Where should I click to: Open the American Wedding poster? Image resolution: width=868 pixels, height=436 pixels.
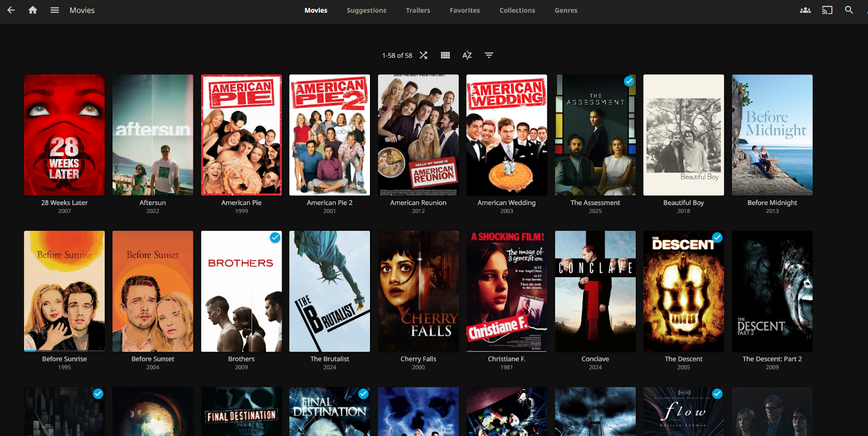click(x=507, y=135)
